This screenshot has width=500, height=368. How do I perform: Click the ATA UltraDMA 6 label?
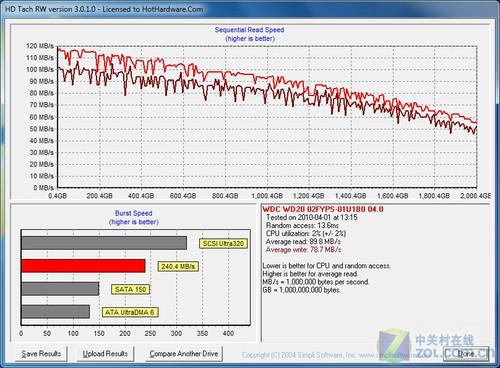click(130, 312)
